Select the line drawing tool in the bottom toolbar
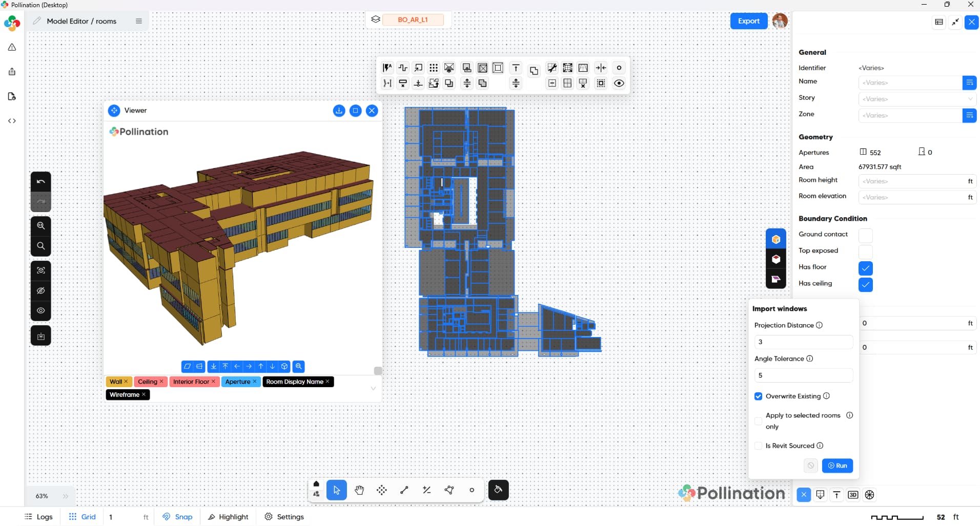The image size is (980, 526). tap(403, 490)
